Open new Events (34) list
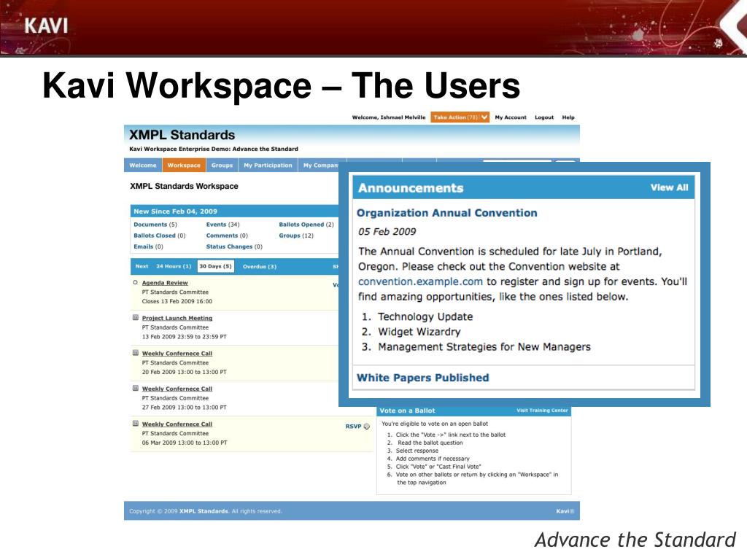The image size is (747, 560). pyautogui.click(x=223, y=225)
